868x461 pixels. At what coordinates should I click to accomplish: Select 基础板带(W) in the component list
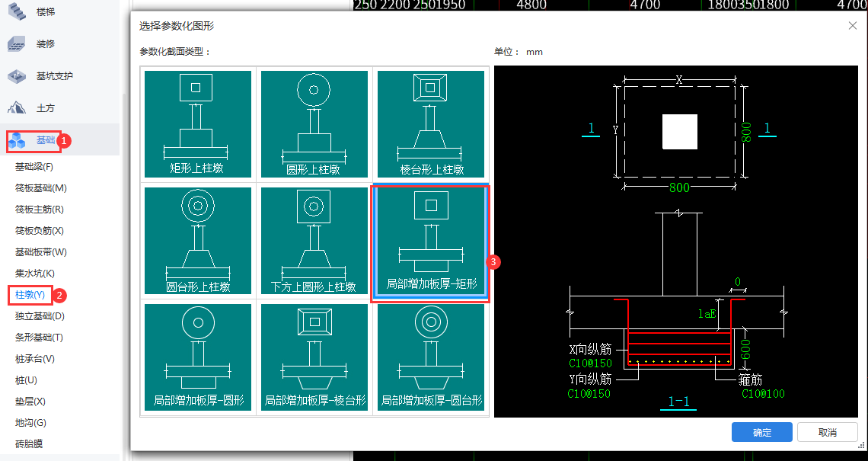click(x=41, y=252)
